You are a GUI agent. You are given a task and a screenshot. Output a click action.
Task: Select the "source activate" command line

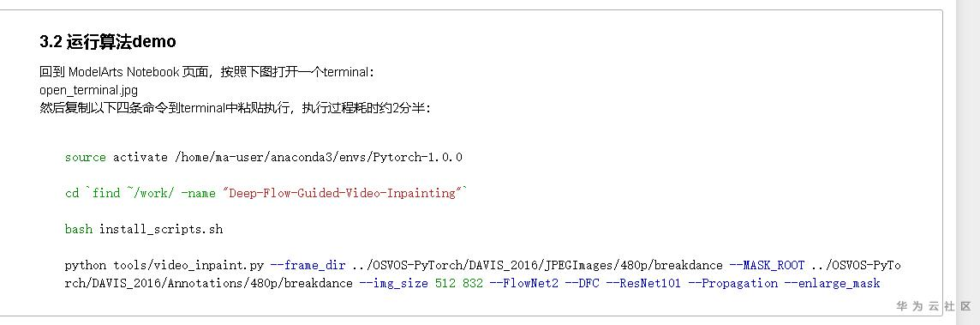click(263, 157)
